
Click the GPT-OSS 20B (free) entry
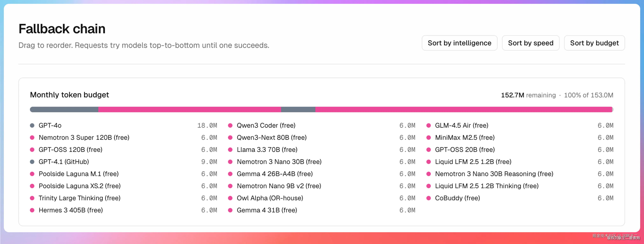pyautogui.click(x=465, y=150)
